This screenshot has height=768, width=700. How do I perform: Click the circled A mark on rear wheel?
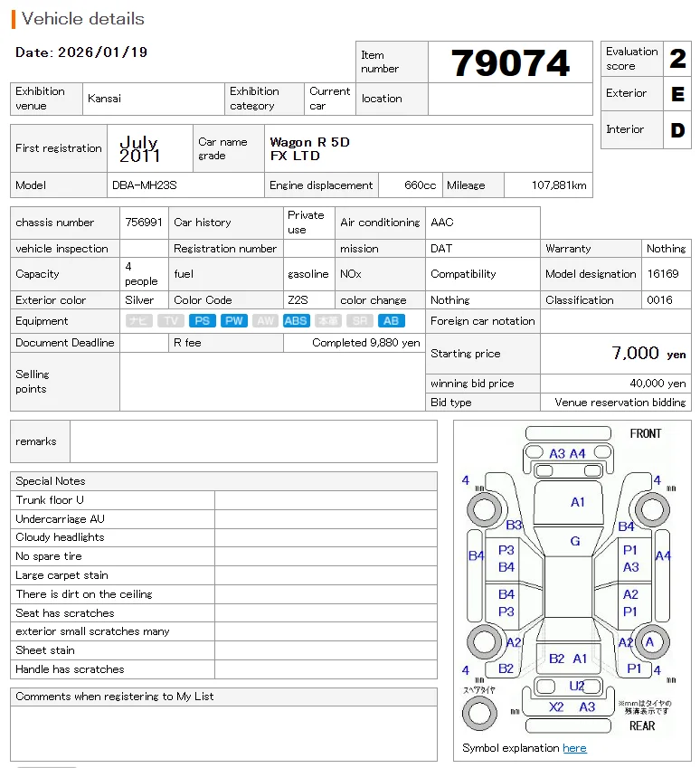(649, 642)
